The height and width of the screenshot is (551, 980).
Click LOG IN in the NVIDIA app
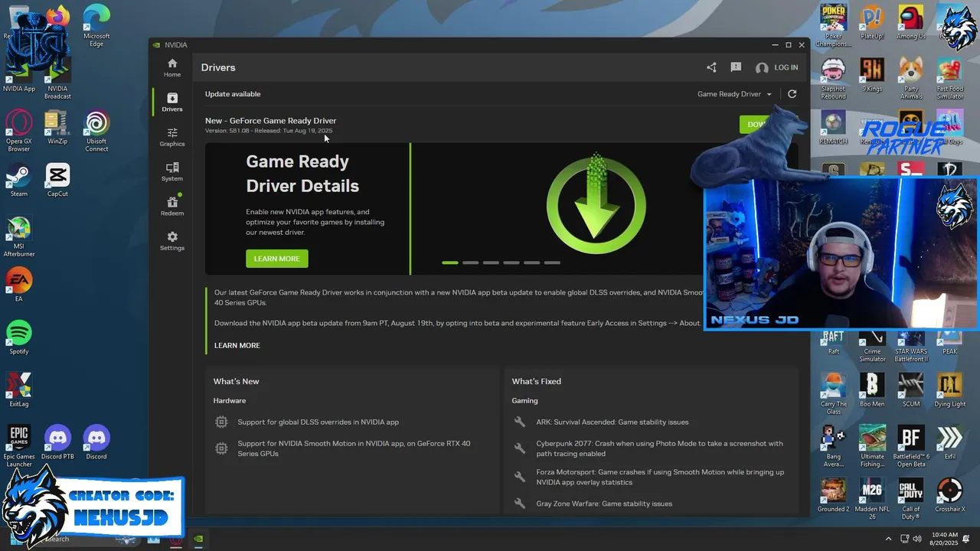tap(776, 67)
